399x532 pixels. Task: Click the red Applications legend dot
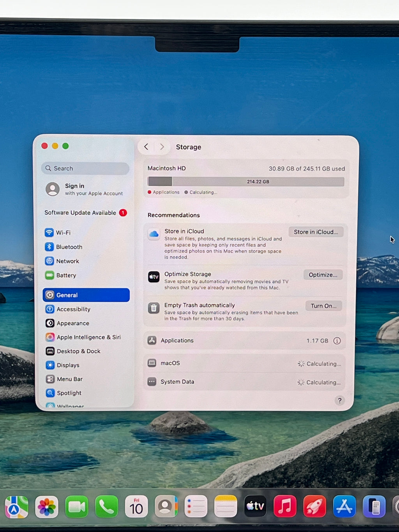(150, 192)
